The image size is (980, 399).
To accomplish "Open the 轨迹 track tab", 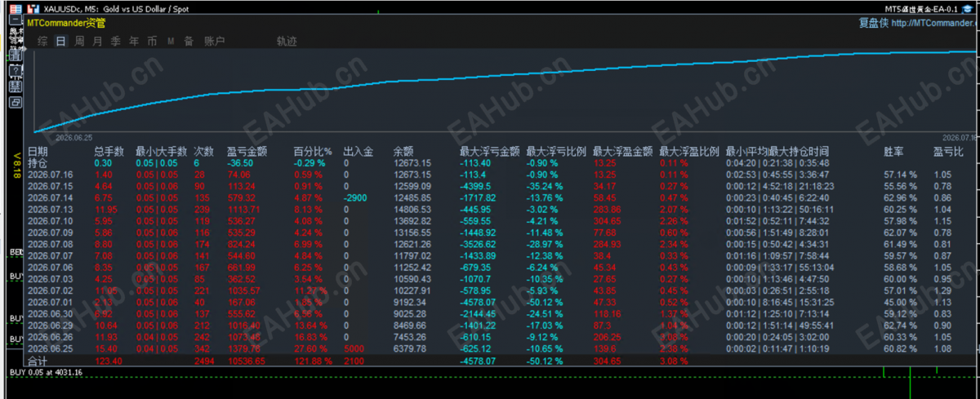I will pyautogui.click(x=287, y=41).
